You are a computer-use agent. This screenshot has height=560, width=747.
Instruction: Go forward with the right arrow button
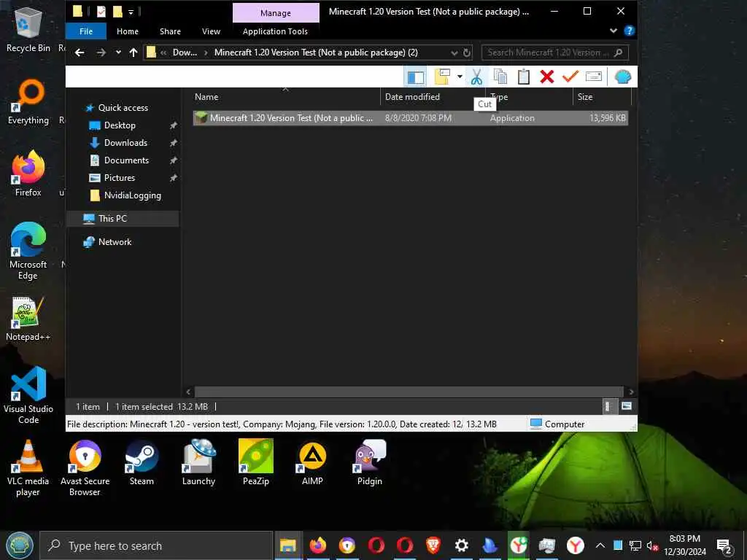101,52
